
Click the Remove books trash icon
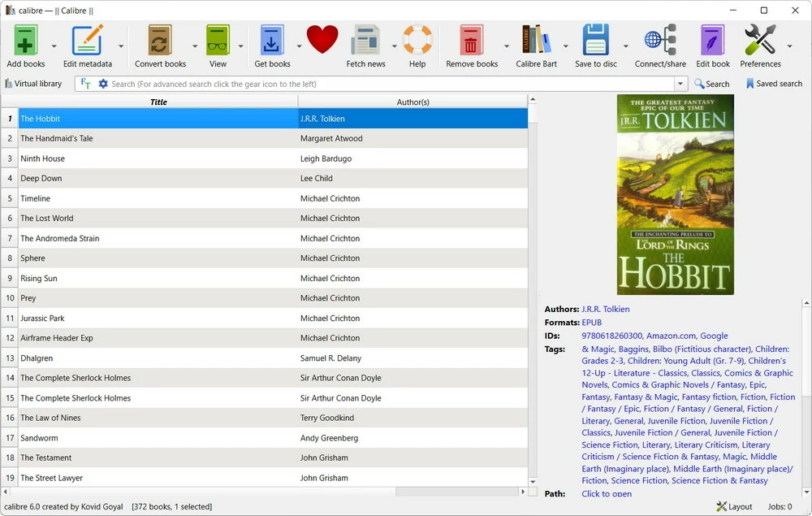coord(471,41)
